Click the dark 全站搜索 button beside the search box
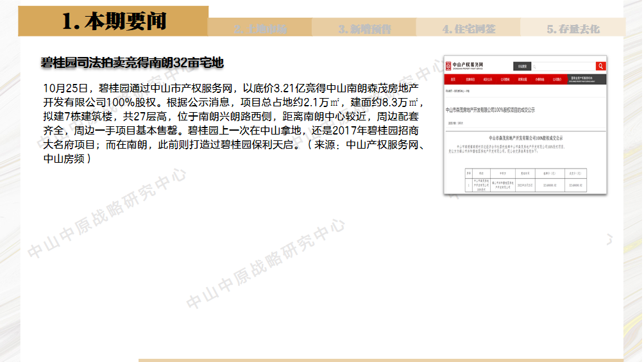The width and height of the screenshot is (644, 362). 522,66
